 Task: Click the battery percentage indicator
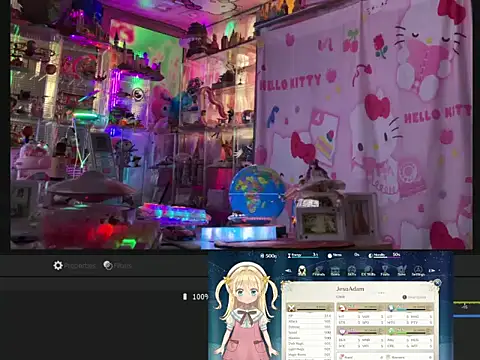(195, 296)
